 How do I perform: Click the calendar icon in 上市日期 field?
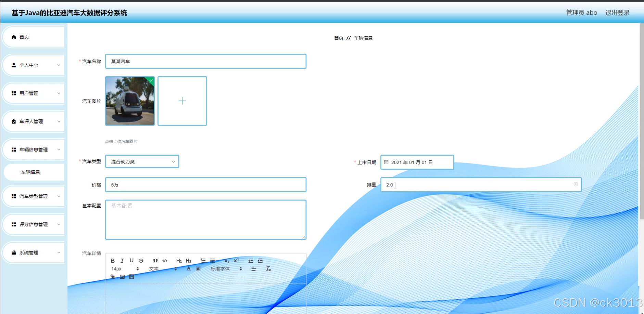tap(386, 162)
